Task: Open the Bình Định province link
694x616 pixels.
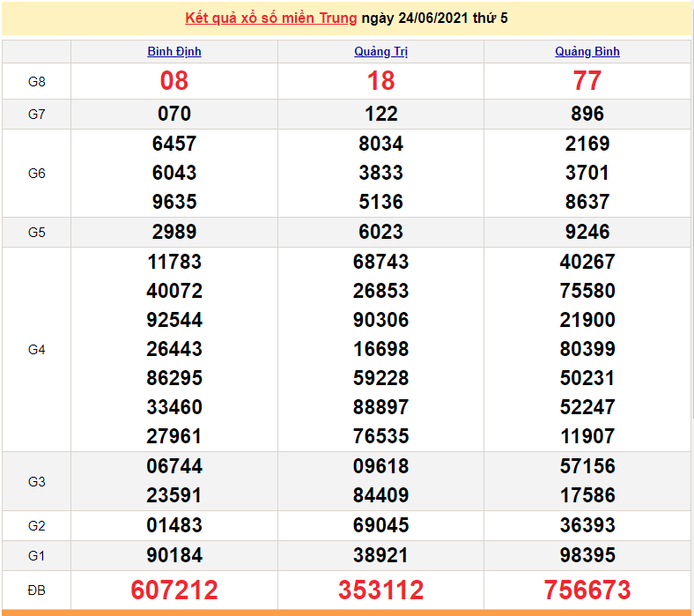Action: click(174, 51)
